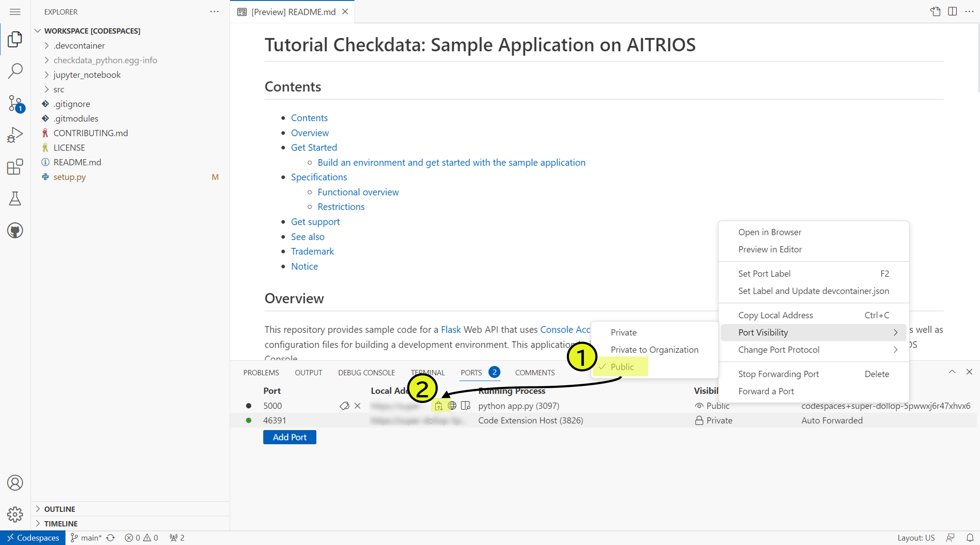
Task: Switch to the PROBLEMS panel tab
Action: click(261, 373)
